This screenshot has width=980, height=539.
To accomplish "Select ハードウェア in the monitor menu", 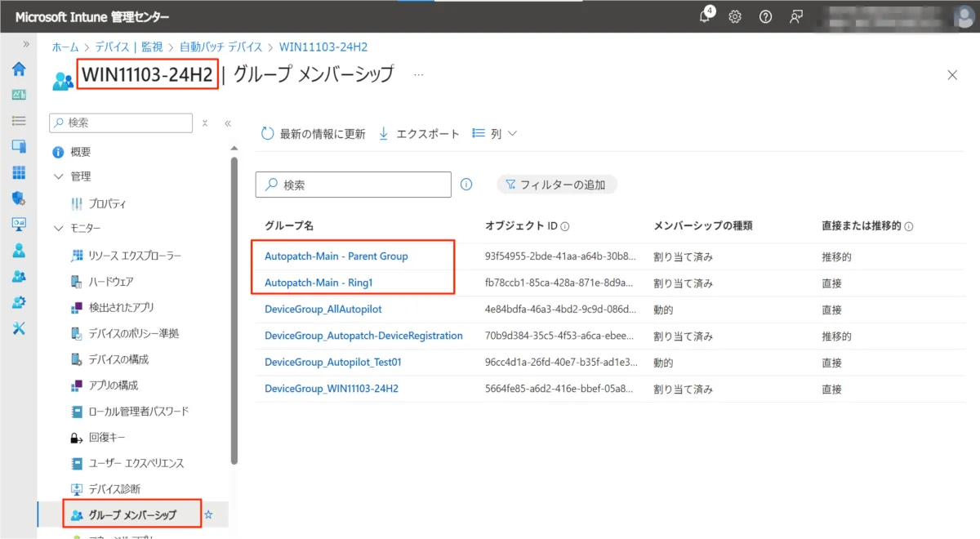I will (x=110, y=282).
